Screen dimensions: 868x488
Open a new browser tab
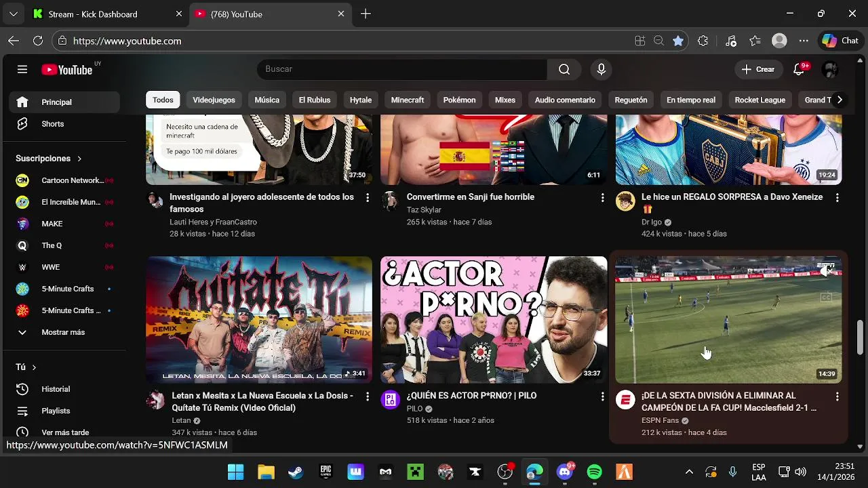pos(366,14)
